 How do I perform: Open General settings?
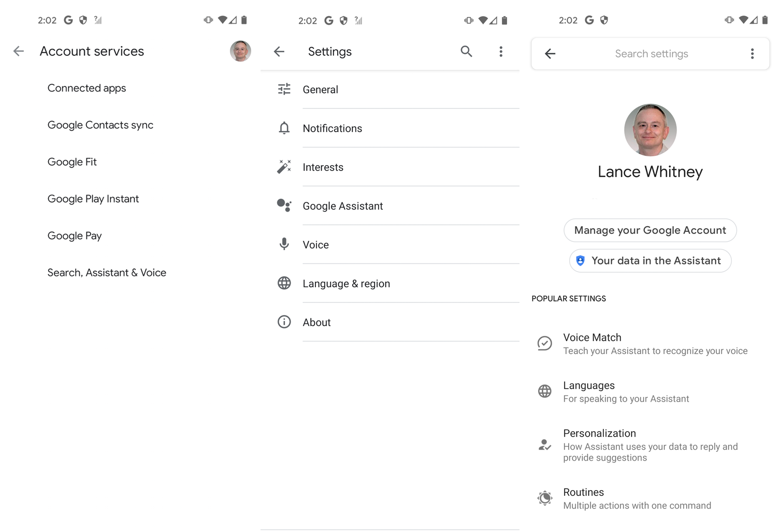tap(390, 90)
